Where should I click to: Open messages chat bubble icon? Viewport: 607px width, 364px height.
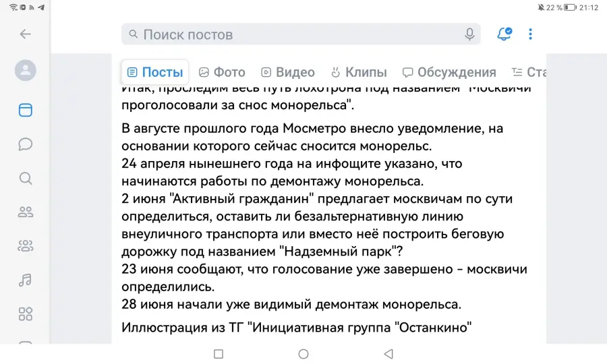click(x=26, y=144)
